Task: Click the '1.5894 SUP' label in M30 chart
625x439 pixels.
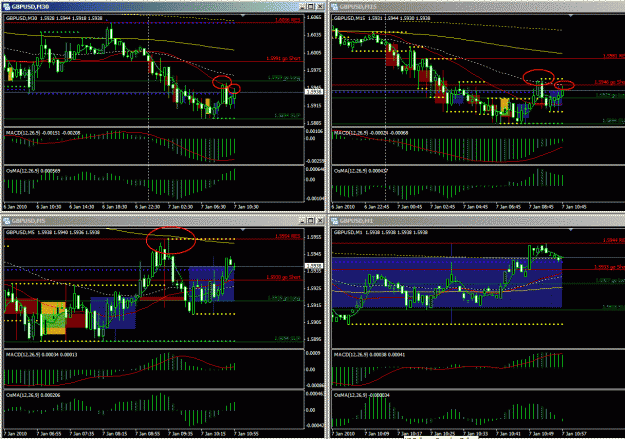Action: pos(288,115)
